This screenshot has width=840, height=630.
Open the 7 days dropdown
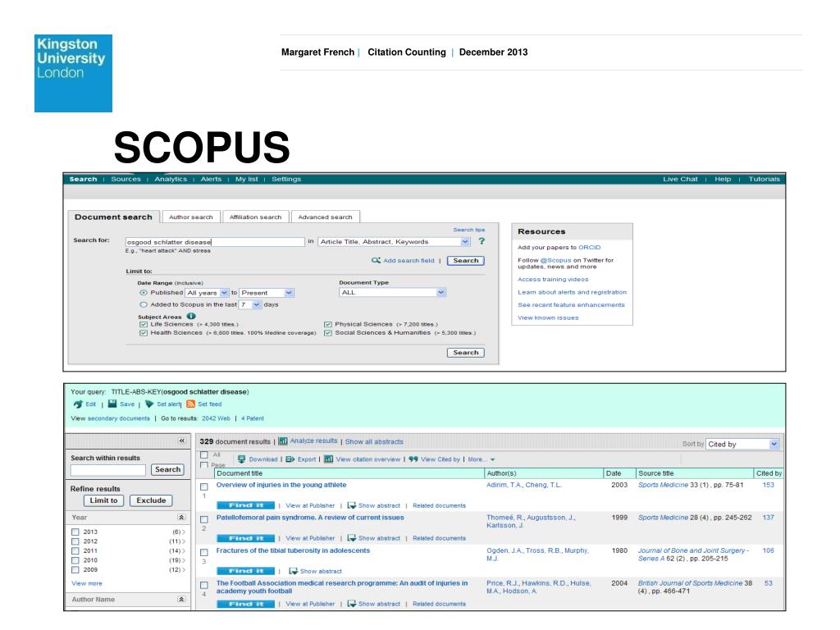click(250, 304)
